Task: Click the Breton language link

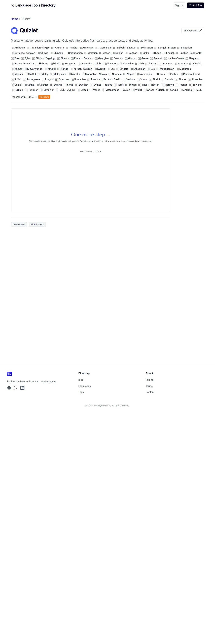Action: pyautogui.click(x=172, y=48)
